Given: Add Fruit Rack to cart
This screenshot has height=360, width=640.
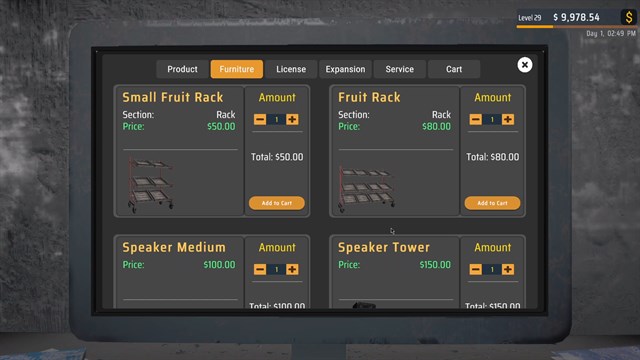Looking at the screenshot, I should [492, 203].
